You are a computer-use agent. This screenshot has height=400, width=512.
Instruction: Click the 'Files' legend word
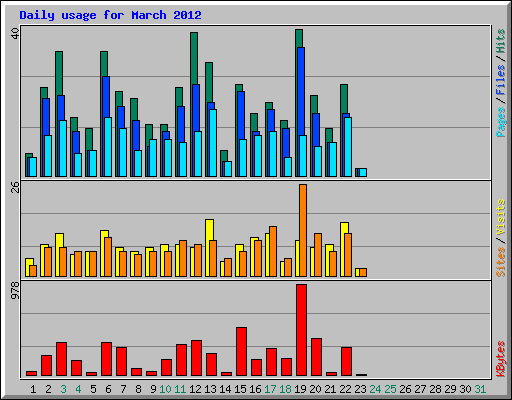click(501, 79)
